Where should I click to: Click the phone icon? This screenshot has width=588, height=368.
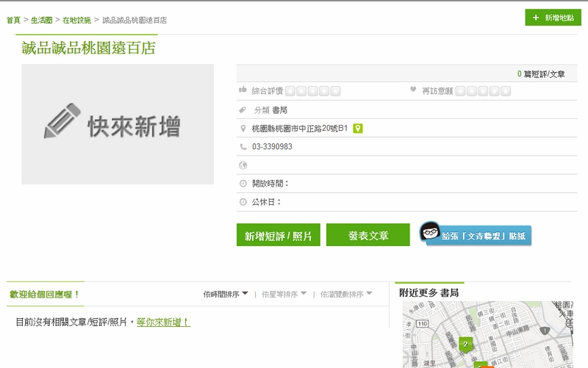pos(243,147)
